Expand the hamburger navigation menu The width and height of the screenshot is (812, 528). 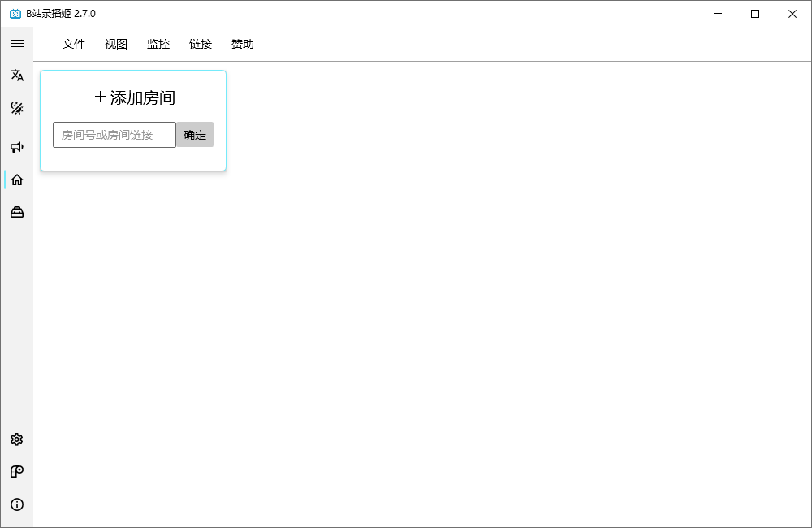[17, 44]
